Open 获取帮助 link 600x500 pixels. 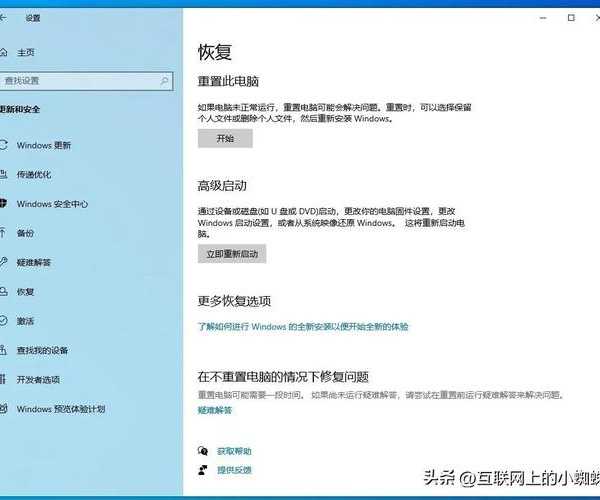pyautogui.click(x=234, y=451)
